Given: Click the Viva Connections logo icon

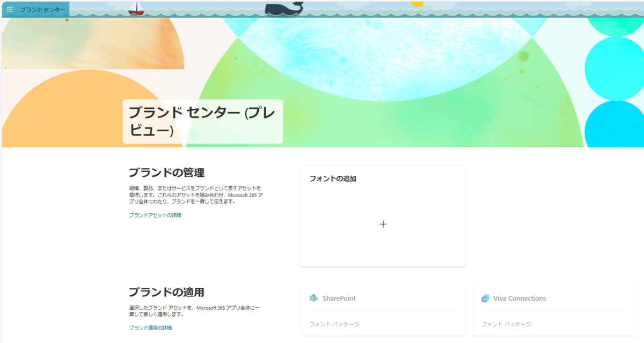Looking at the screenshot, I should [x=486, y=298].
